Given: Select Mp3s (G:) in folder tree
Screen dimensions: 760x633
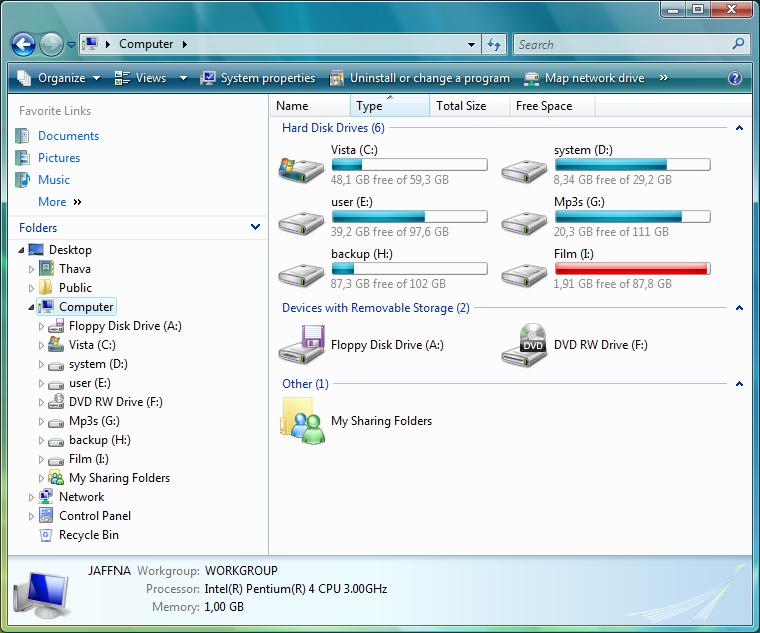Looking at the screenshot, I should [x=95, y=421].
